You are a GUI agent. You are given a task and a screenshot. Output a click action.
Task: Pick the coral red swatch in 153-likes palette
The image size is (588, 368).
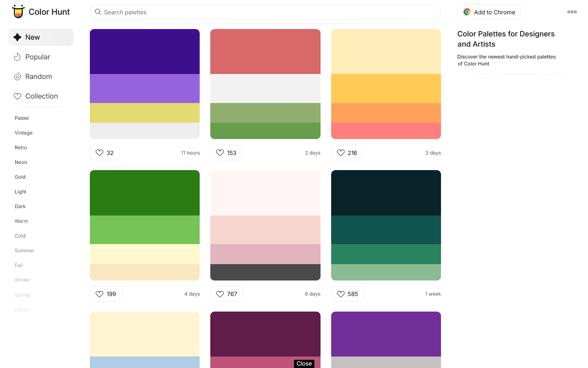pyautogui.click(x=265, y=52)
